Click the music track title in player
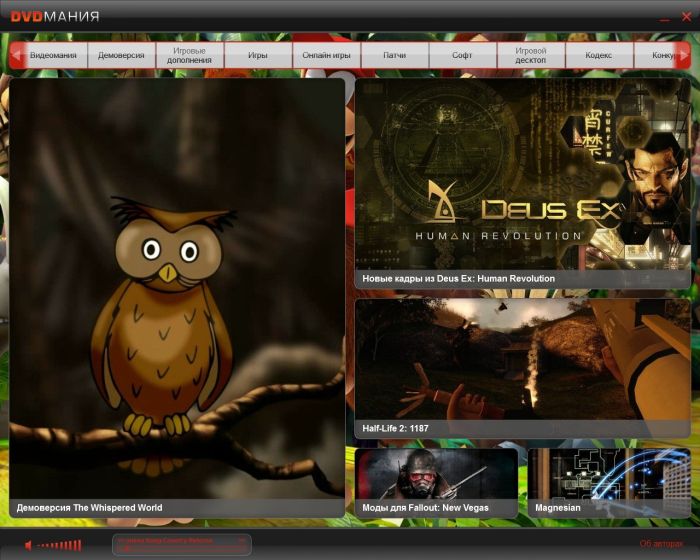700x560 pixels. (165, 540)
